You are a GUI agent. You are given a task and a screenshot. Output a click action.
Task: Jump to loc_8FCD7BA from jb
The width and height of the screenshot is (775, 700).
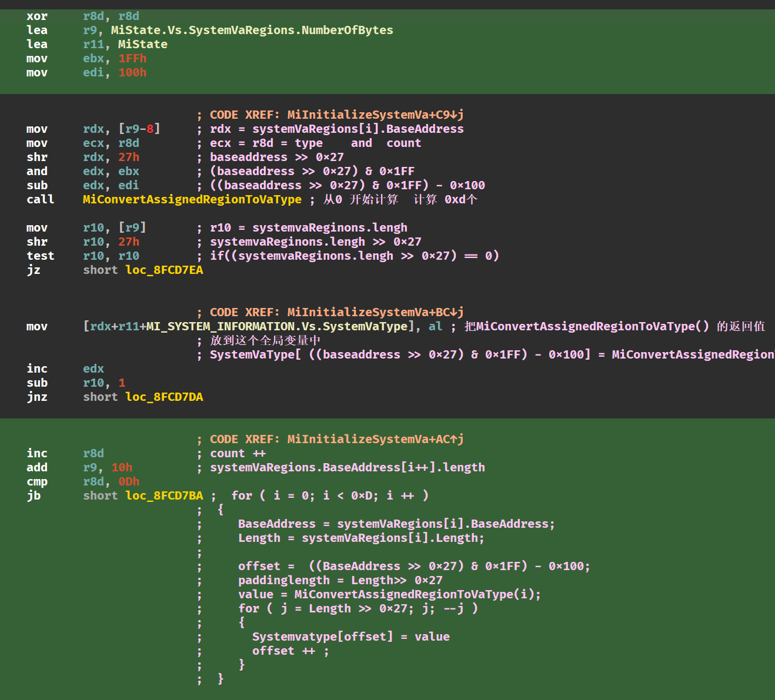[164, 495]
